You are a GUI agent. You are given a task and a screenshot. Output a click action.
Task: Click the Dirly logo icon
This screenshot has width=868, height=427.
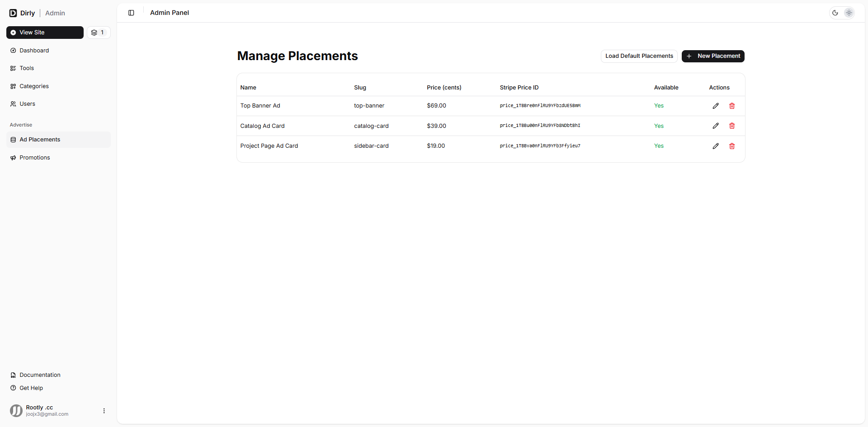click(13, 13)
